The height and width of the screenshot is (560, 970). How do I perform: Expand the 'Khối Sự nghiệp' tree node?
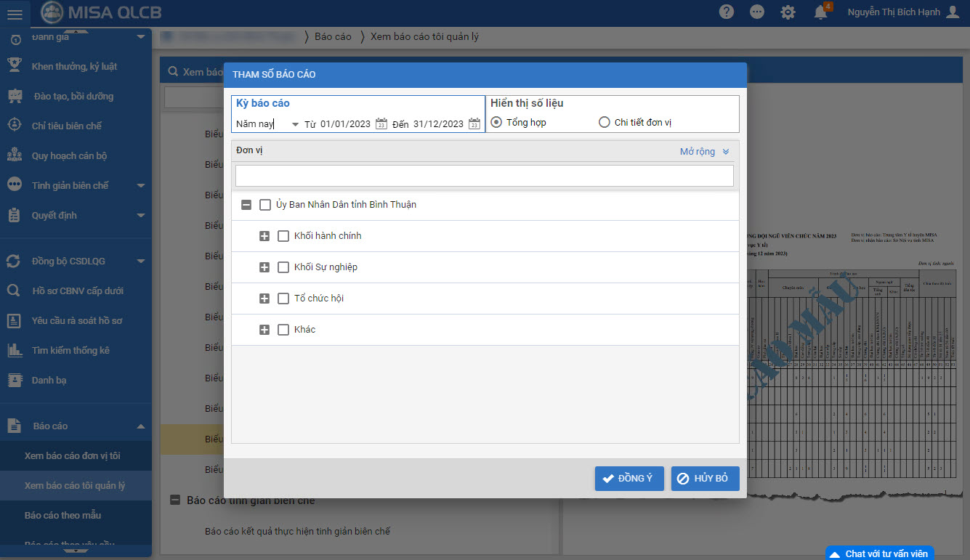point(264,267)
